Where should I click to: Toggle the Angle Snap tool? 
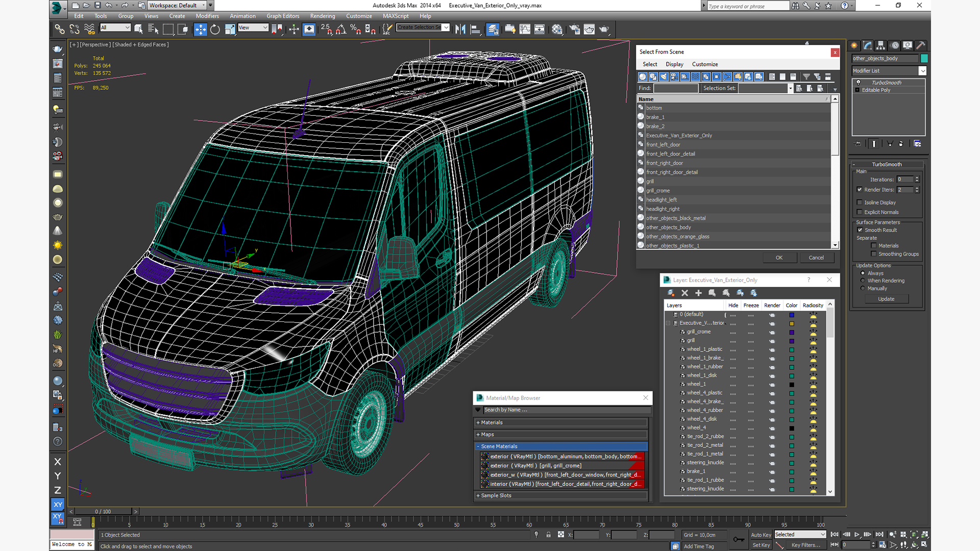341,29
